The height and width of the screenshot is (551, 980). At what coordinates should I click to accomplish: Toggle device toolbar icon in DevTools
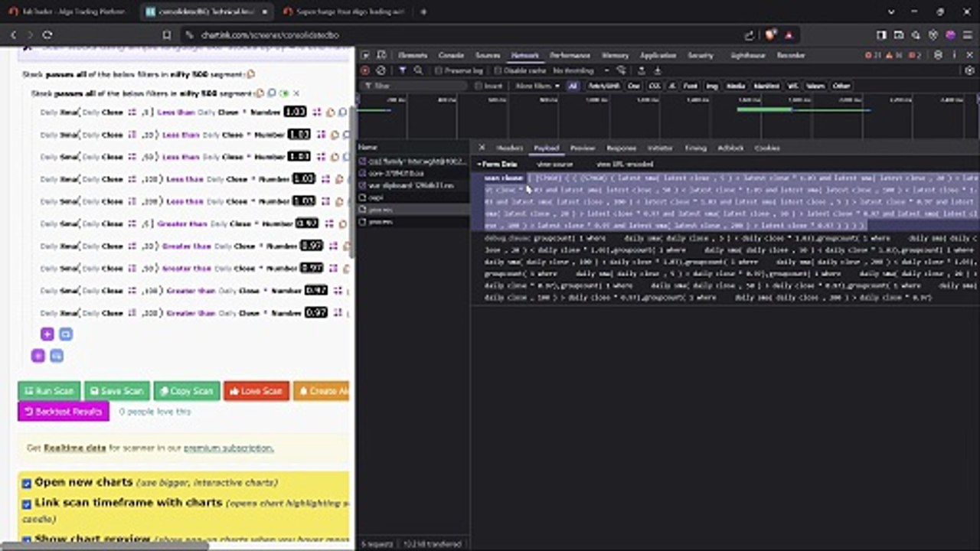[381, 55]
